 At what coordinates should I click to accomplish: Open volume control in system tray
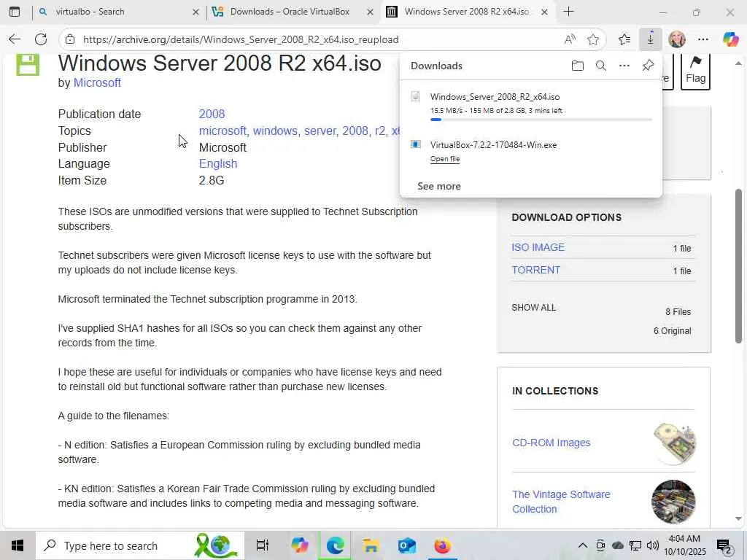pyautogui.click(x=653, y=545)
